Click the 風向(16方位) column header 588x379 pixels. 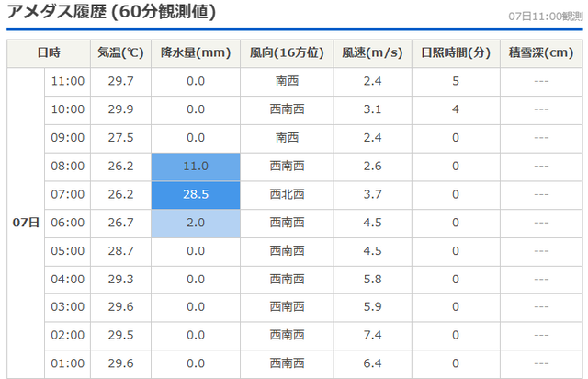pyautogui.click(x=287, y=52)
